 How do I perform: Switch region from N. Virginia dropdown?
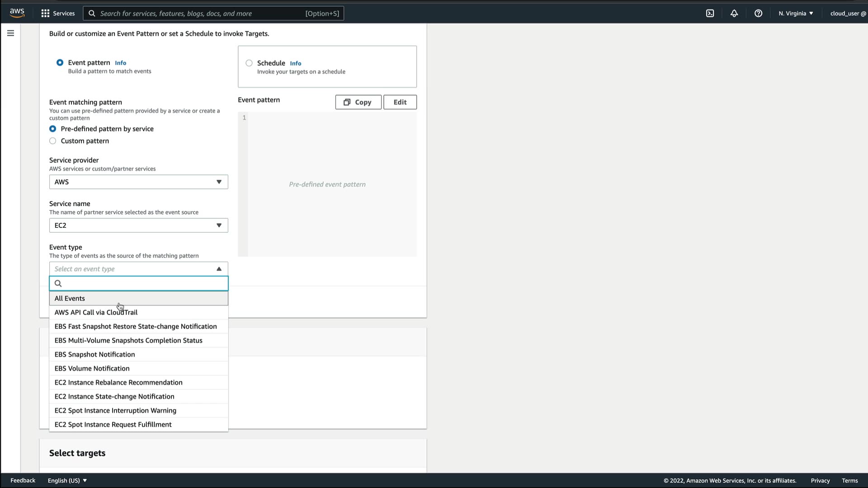796,13
